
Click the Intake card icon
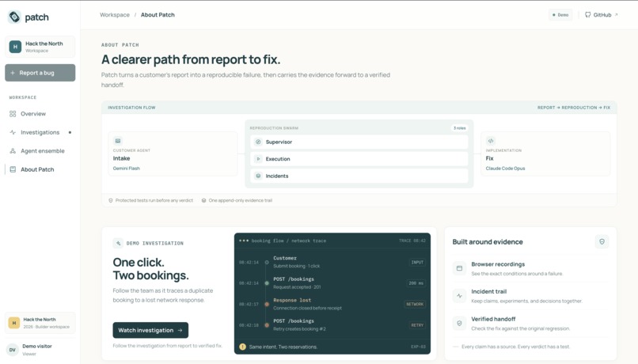118,141
